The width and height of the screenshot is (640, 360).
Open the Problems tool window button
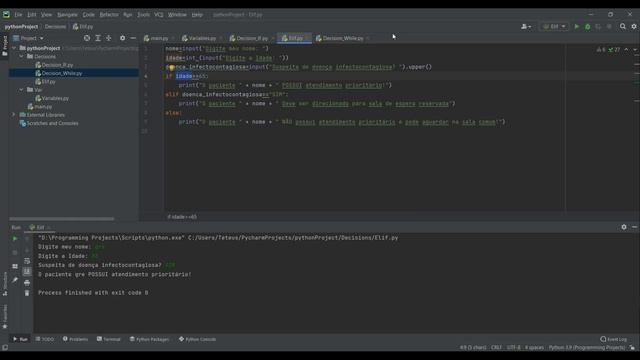click(76, 339)
